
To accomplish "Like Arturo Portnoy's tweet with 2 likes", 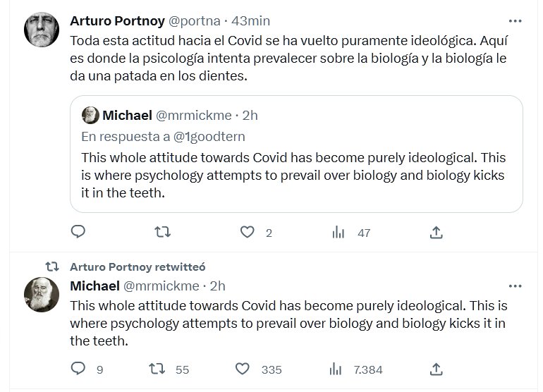I will [247, 232].
